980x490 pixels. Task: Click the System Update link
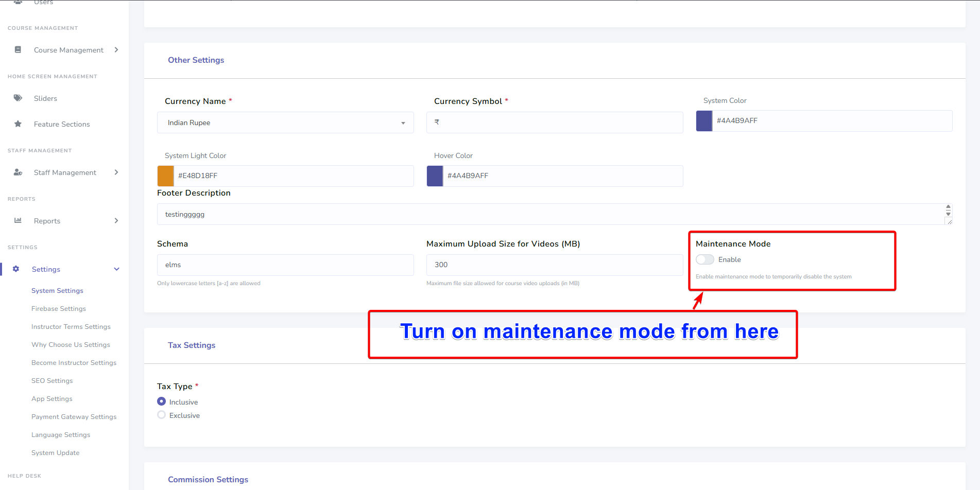click(x=55, y=452)
